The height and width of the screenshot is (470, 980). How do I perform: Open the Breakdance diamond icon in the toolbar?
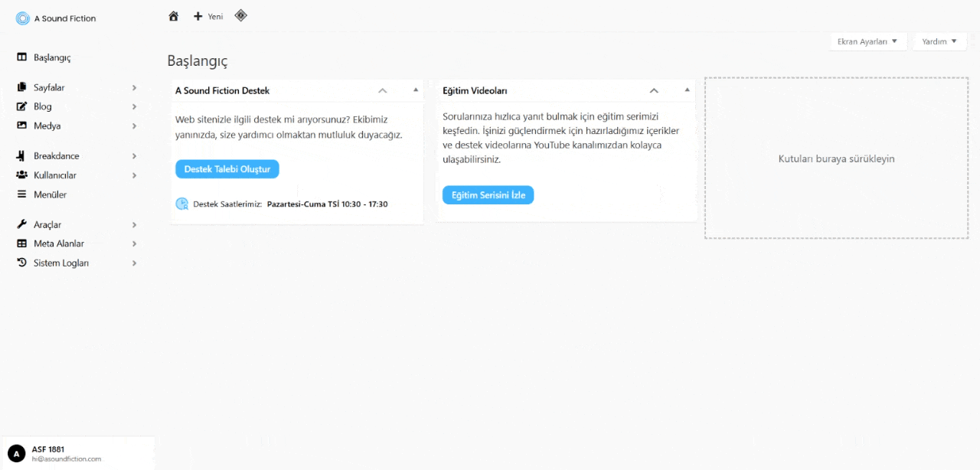coord(240,15)
